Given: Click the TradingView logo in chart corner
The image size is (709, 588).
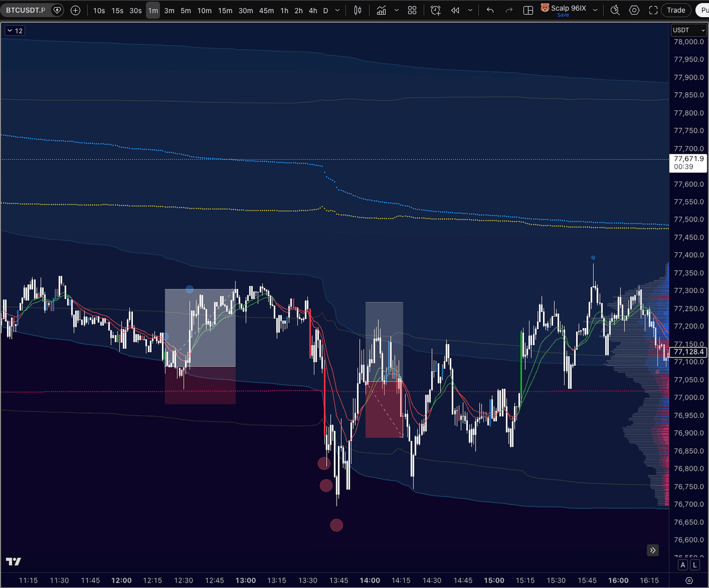Looking at the screenshot, I should pos(14,561).
